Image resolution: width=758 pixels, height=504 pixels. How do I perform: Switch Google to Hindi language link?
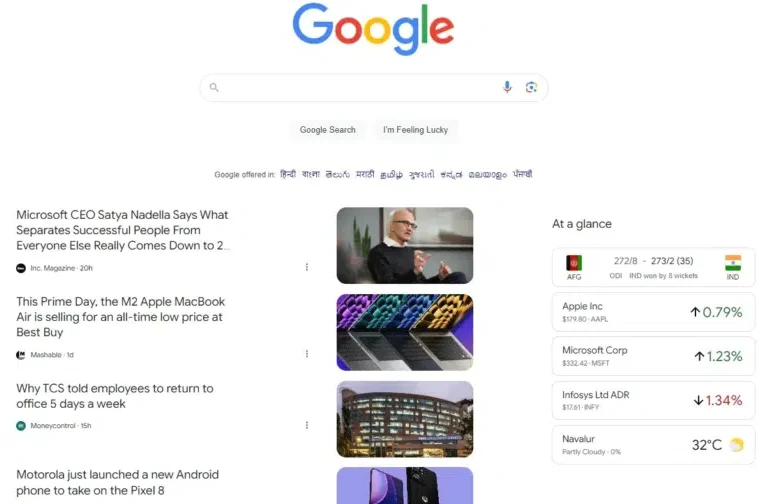tap(288, 174)
